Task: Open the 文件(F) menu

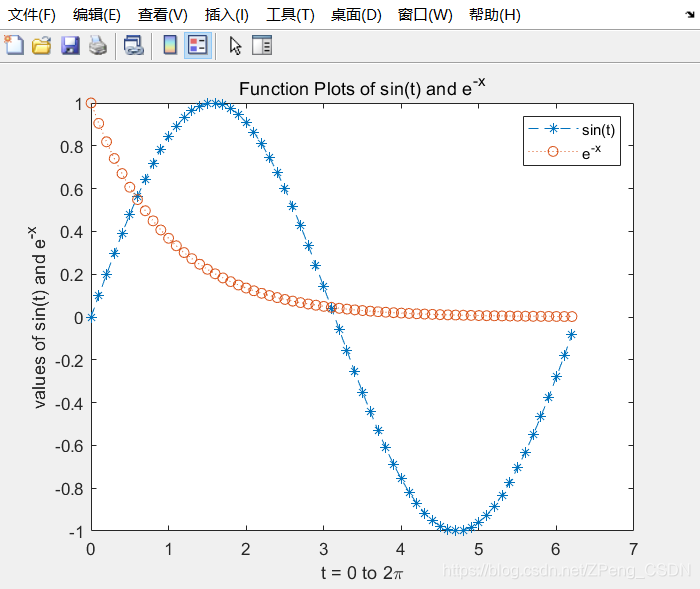Action: (x=32, y=15)
